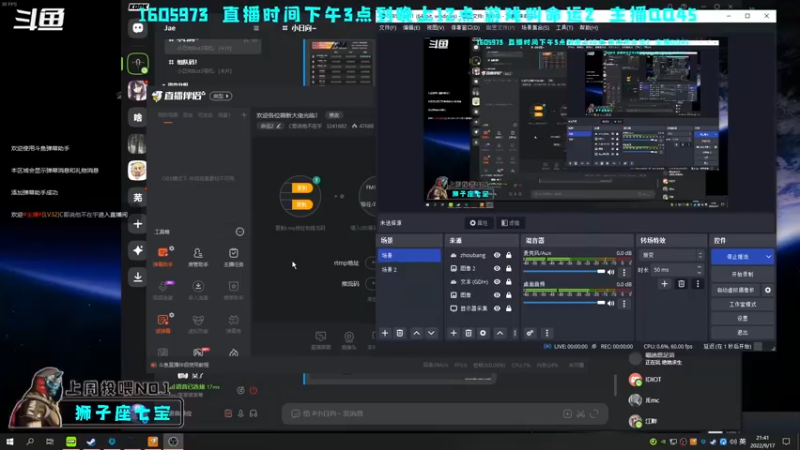Image resolution: width=800 pixels, height=450 pixels.
Task: Open transition properties three-dot menu
Action: click(697, 284)
